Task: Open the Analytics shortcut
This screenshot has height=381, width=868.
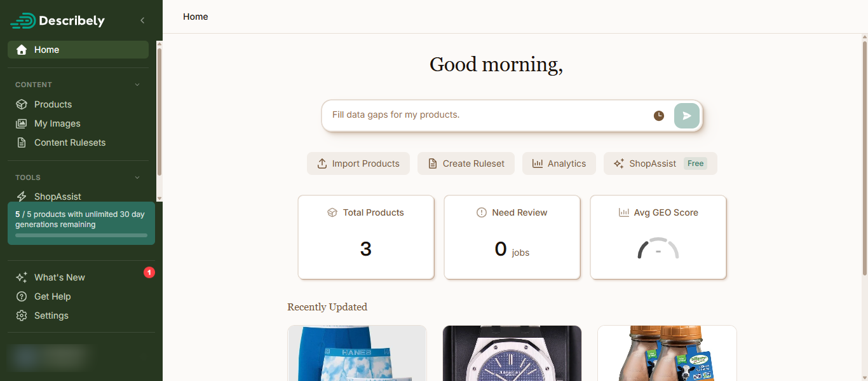Action: tap(559, 163)
